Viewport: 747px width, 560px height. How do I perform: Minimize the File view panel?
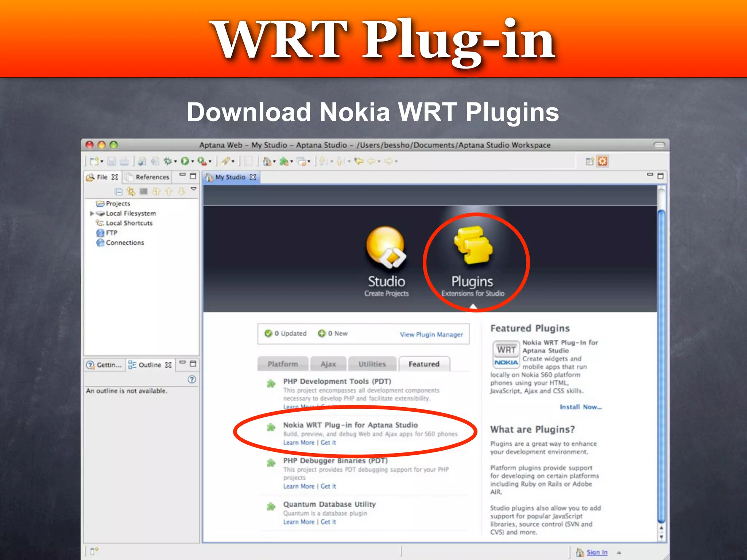click(x=183, y=175)
